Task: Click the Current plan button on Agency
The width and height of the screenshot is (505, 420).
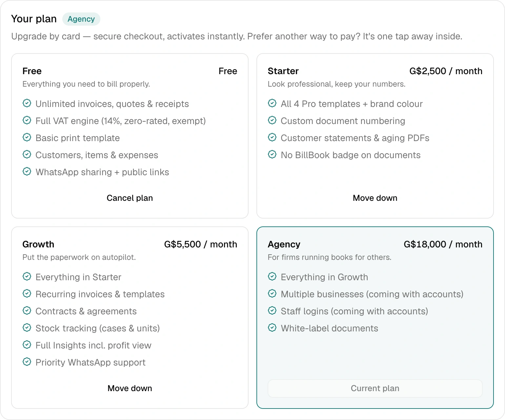Action: pyautogui.click(x=375, y=388)
